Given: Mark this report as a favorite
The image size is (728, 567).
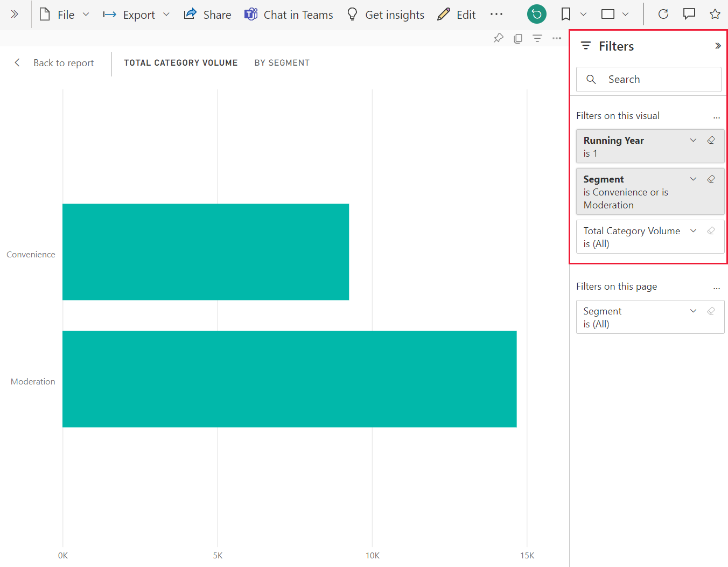Looking at the screenshot, I should pos(715,14).
